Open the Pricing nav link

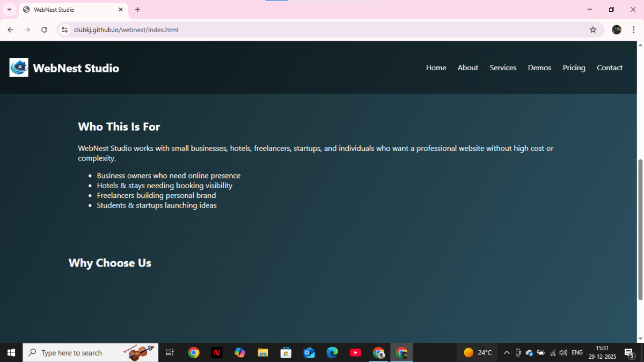pos(574,68)
